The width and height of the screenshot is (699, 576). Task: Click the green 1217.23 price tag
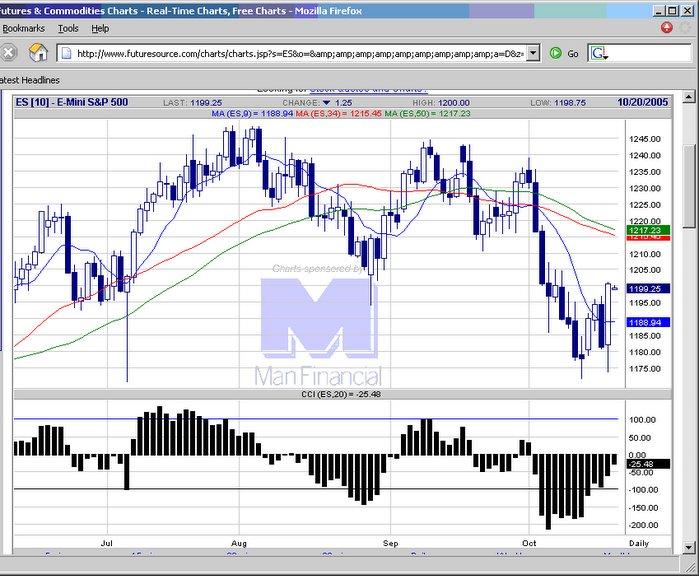click(x=648, y=230)
